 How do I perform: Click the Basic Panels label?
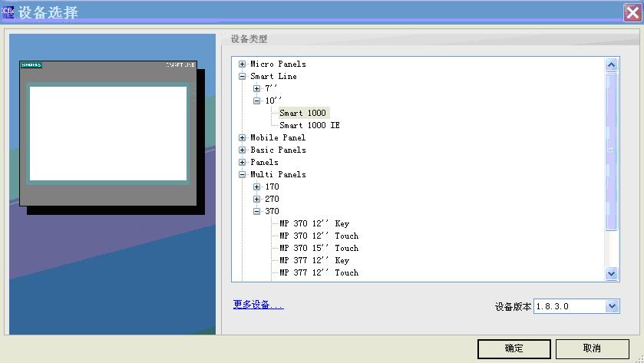tap(278, 150)
